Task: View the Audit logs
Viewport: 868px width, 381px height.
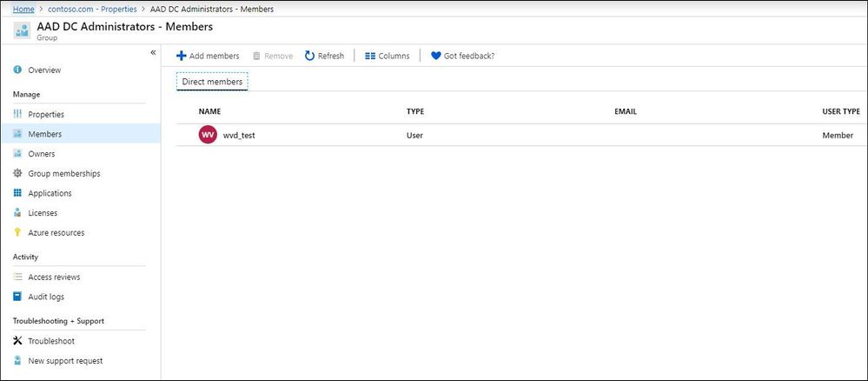Action: (46, 296)
